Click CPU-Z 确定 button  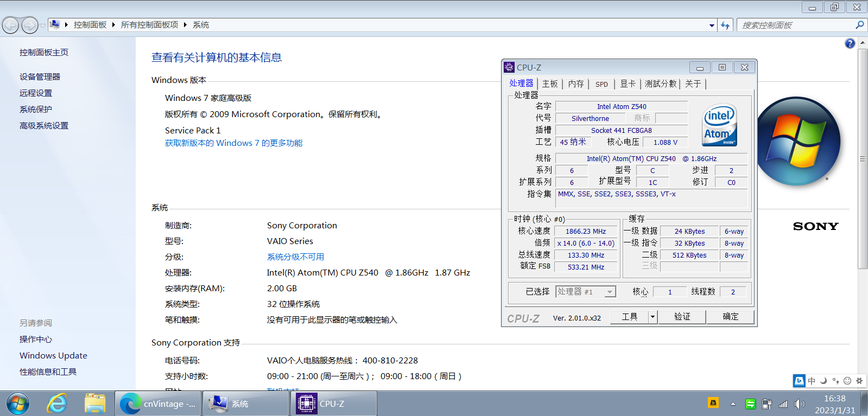coord(731,317)
